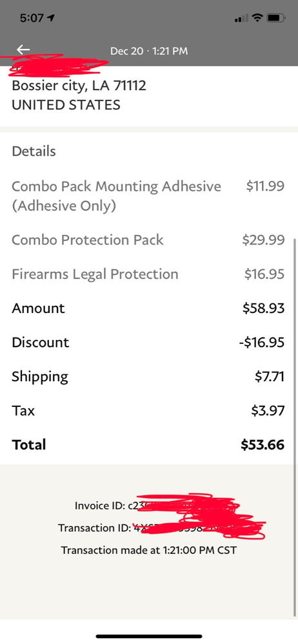Tap the Dec 20 · 1:21 PM header

click(149, 52)
